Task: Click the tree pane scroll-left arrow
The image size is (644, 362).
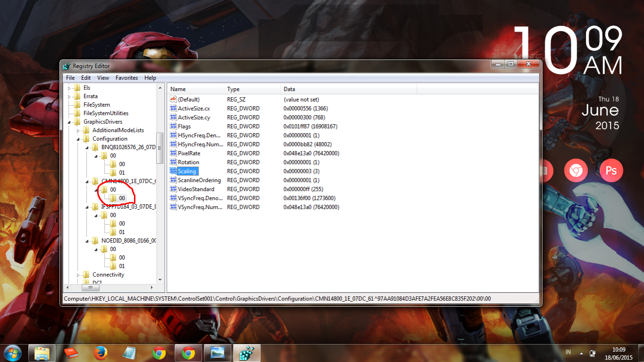Action: (67, 287)
